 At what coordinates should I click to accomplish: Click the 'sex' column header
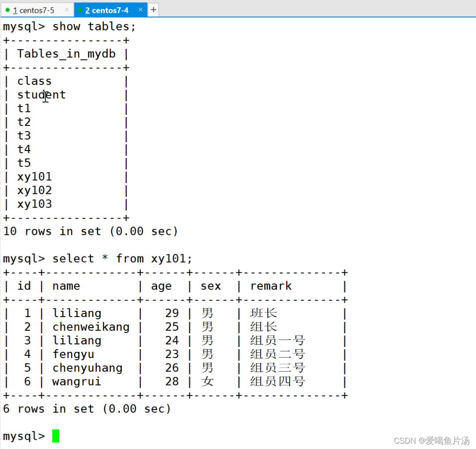pyautogui.click(x=211, y=286)
